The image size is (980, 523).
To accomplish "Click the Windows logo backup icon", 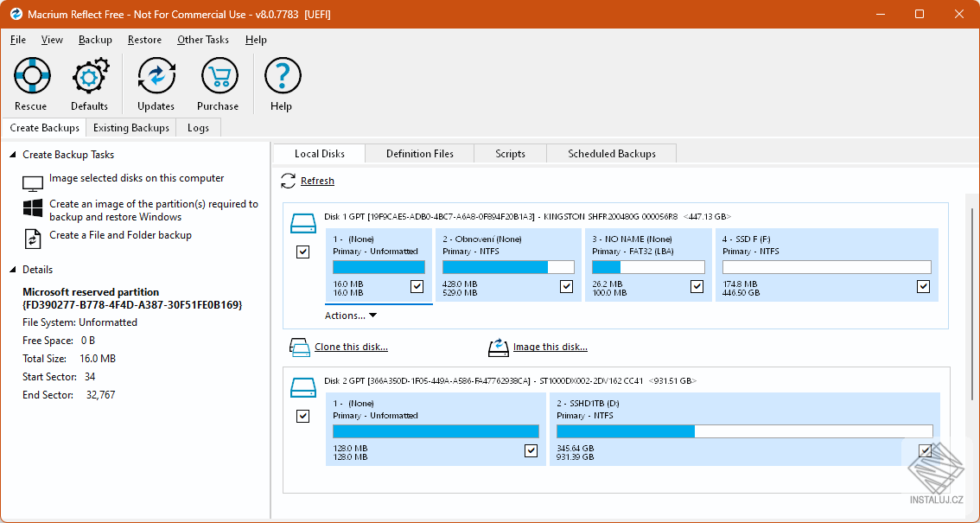I will [x=33, y=208].
